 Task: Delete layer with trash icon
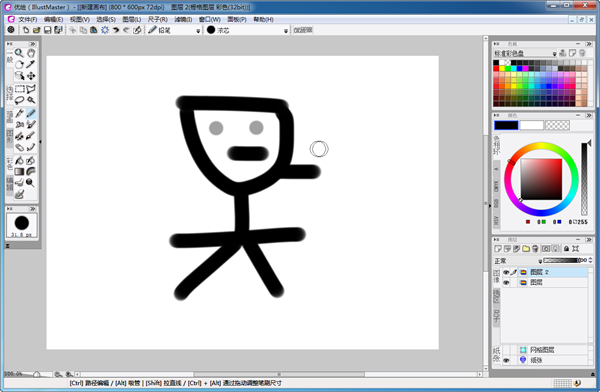(535, 249)
